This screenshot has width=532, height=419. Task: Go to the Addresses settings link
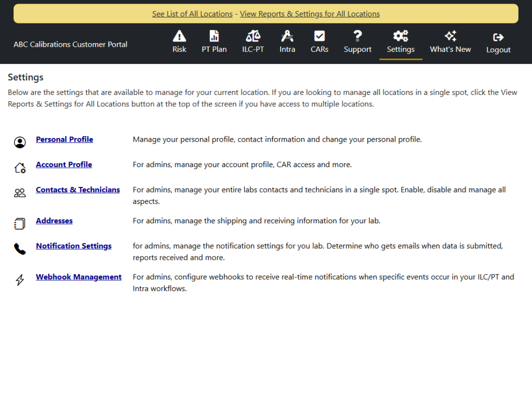pyautogui.click(x=54, y=221)
